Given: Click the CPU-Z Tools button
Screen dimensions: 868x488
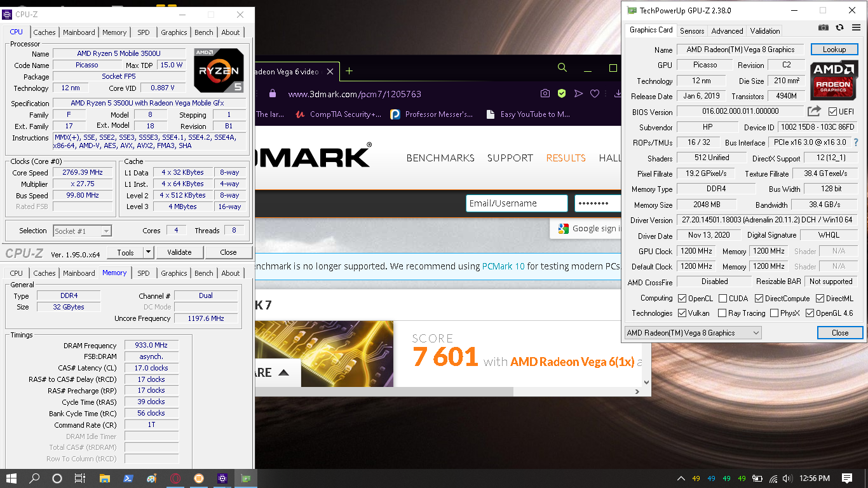Looking at the screenshot, I should point(125,253).
